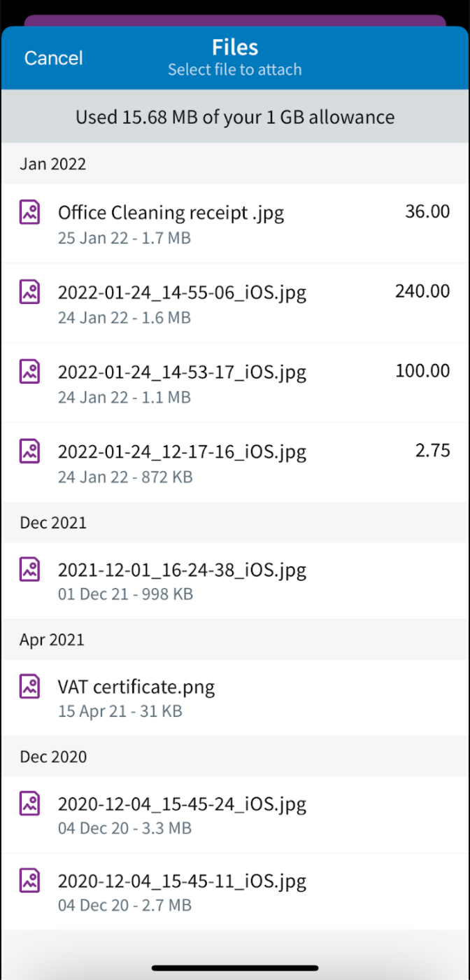
Task: Click the image icon for 2021-12-01_16-24-38_iOS.jpg
Action: [x=29, y=568]
